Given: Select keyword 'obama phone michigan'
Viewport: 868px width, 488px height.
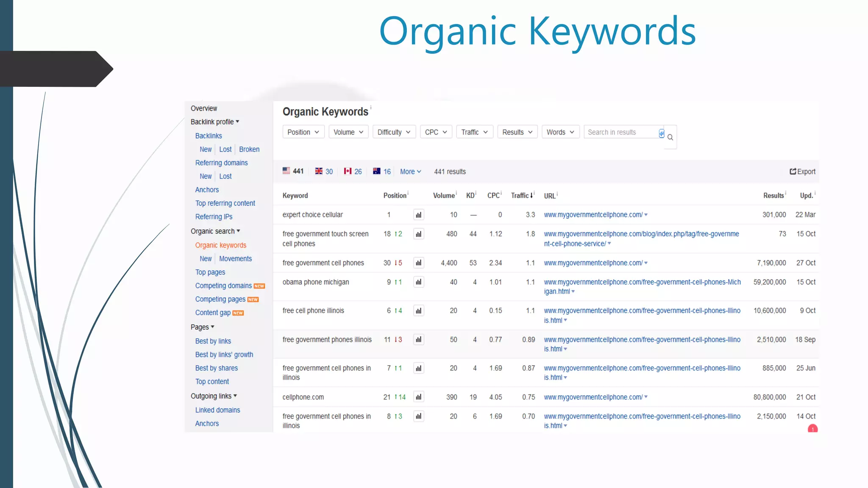Looking at the screenshot, I should tap(316, 282).
